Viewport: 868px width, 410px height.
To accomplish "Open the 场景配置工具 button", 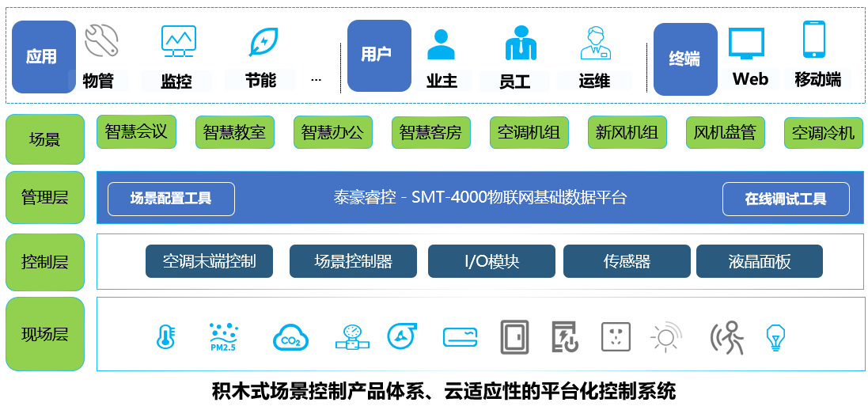I will 171,199.
